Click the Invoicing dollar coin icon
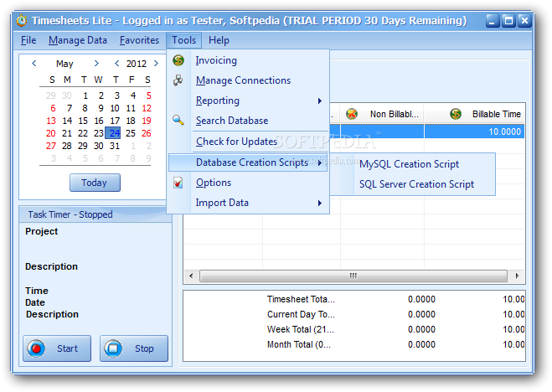The height and width of the screenshot is (392, 552). 178,60
